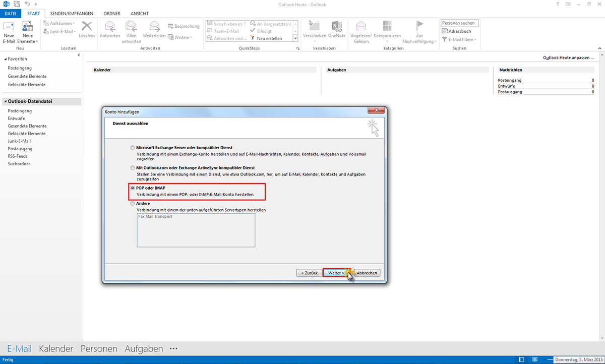This screenshot has width=605, height=364.
Task: Open the QuickSteps dialog launcher
Action: click(298, 48)
